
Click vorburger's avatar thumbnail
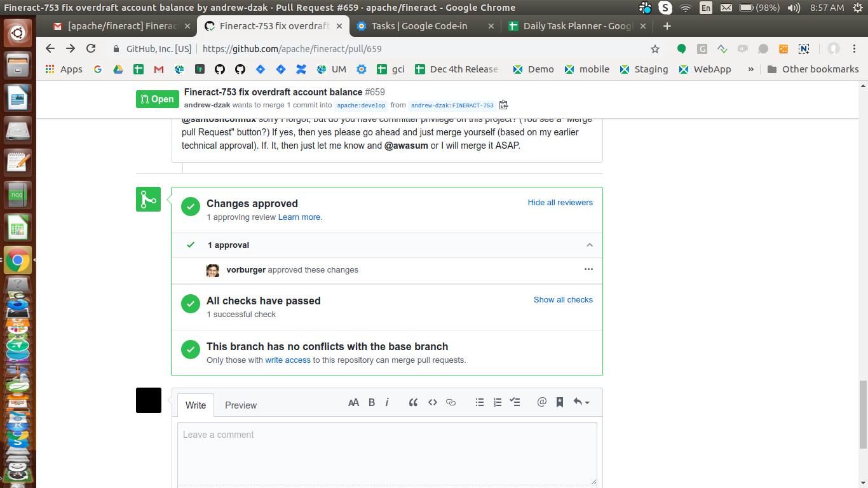pos(213,271)
